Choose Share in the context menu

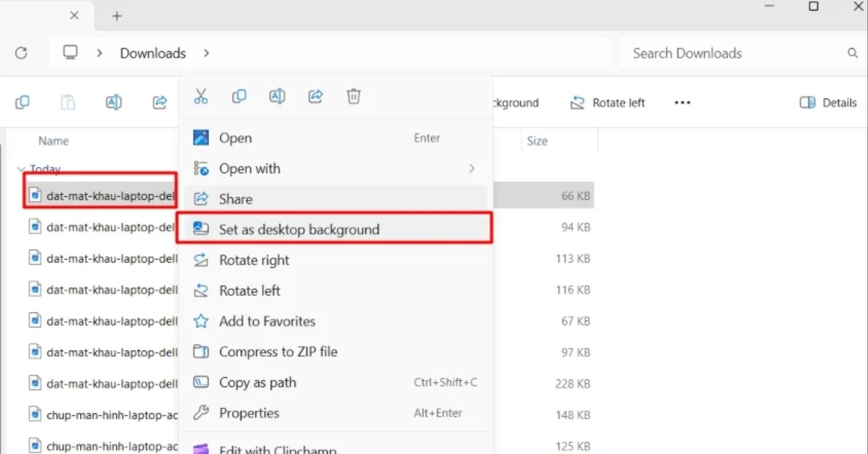click(x=335, y=199)
